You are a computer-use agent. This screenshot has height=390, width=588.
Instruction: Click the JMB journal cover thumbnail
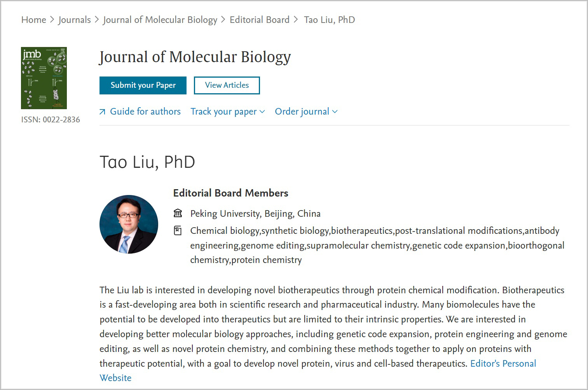[x=44, y=78]
